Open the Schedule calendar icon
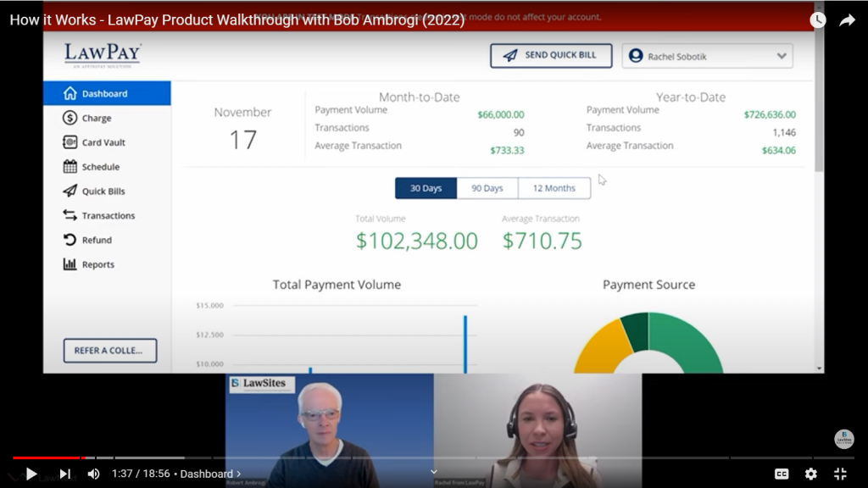Screen dimensions: 868x488 (x=70, y=167)
